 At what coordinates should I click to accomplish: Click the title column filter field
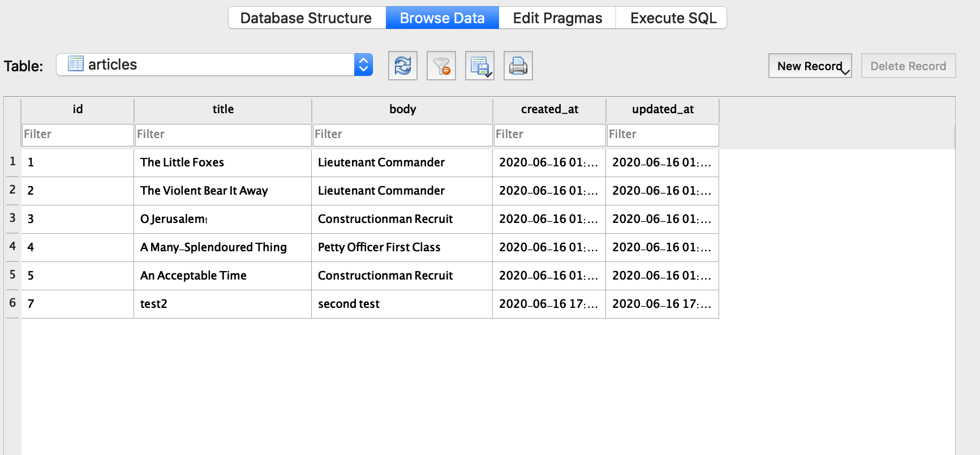coord(223,135)
